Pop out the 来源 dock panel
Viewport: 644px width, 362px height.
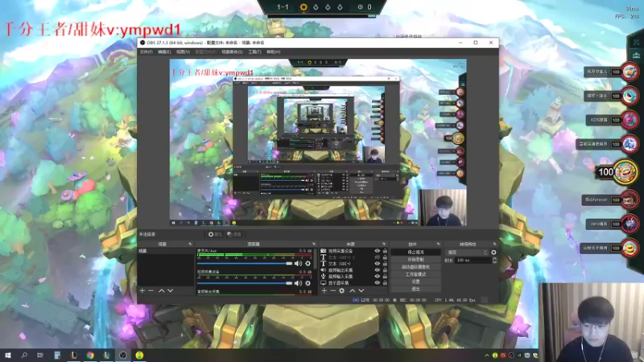click(x=384, y=244)
